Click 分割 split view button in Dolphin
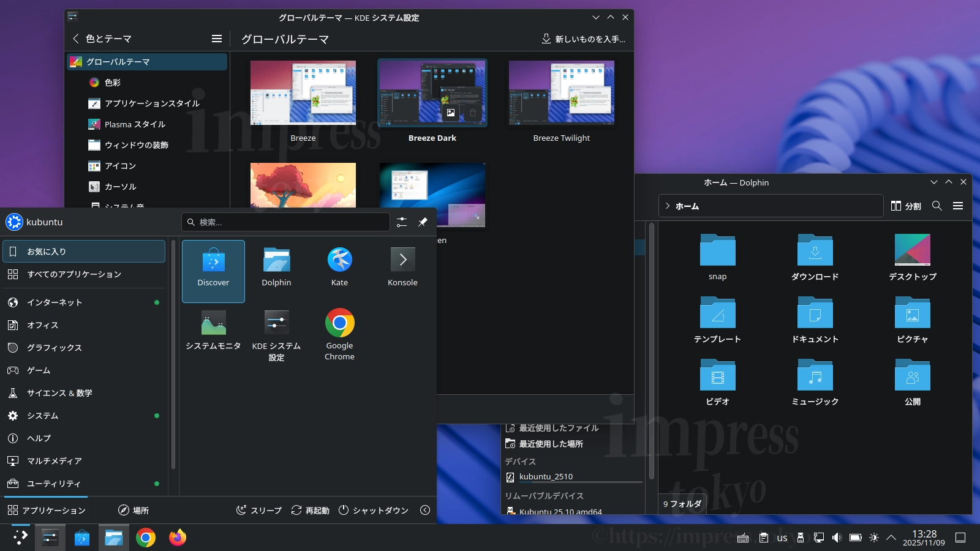Viewport: 980px width, 551px height. (x=906, y=206)
